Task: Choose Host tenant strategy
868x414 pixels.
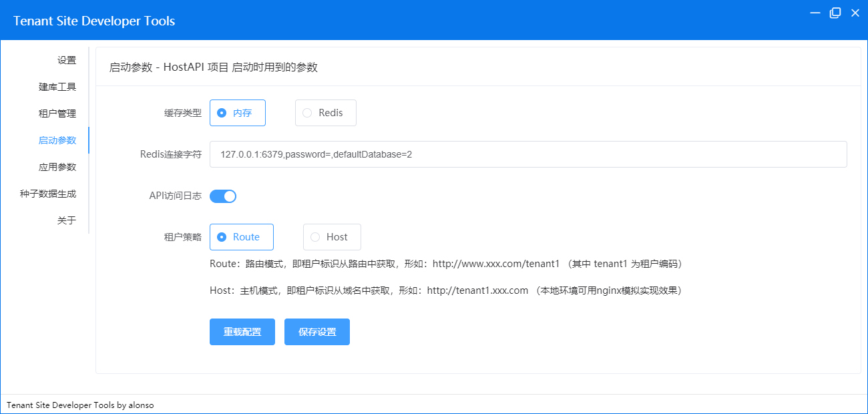Action: (x=332, y=237)
